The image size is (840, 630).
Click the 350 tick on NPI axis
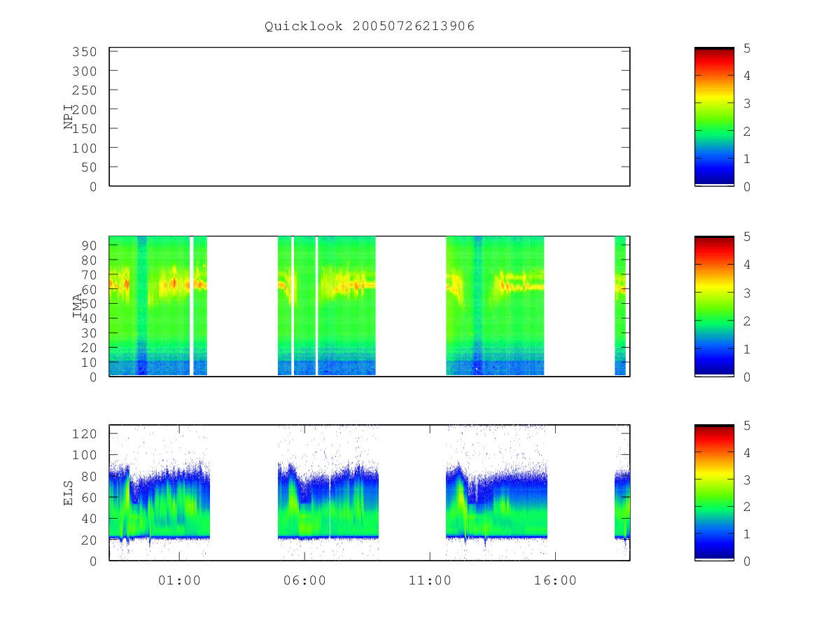[85, 52]
